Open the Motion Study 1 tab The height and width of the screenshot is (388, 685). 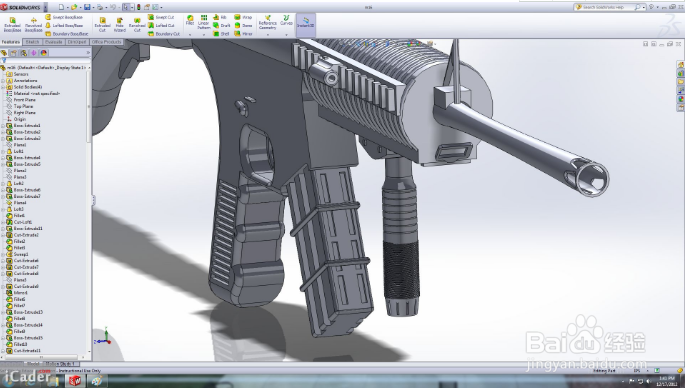coord(60,364)
